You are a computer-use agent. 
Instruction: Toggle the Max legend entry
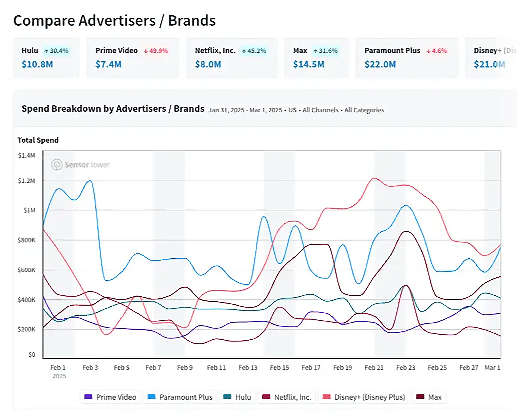tap(430, 397)
